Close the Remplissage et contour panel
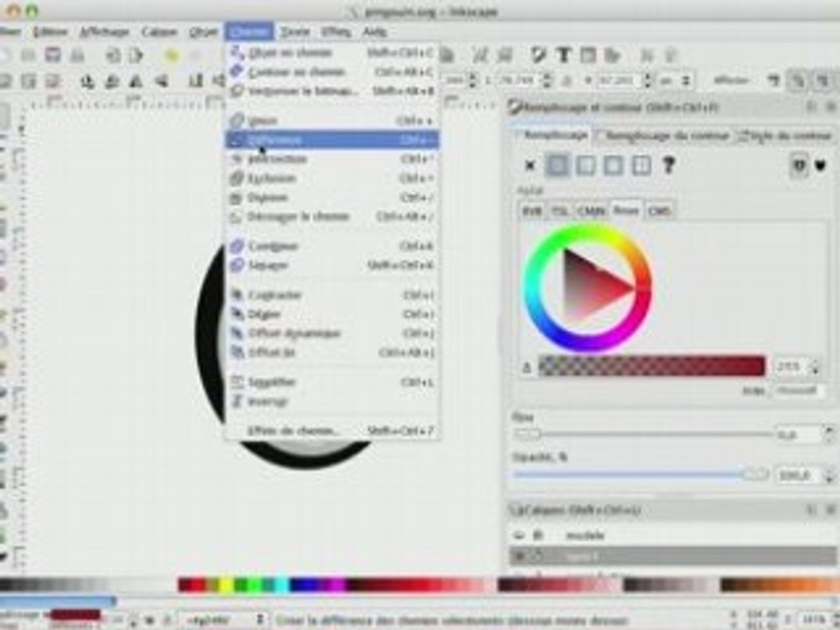 click(831, 107)
